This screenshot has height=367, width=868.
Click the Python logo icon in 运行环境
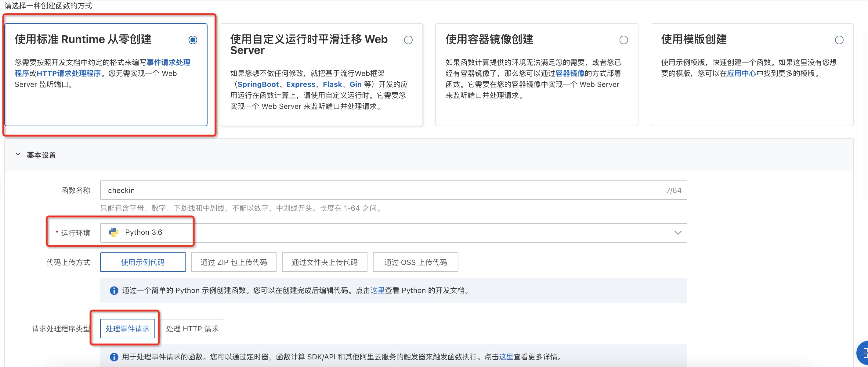click(114, 233)
